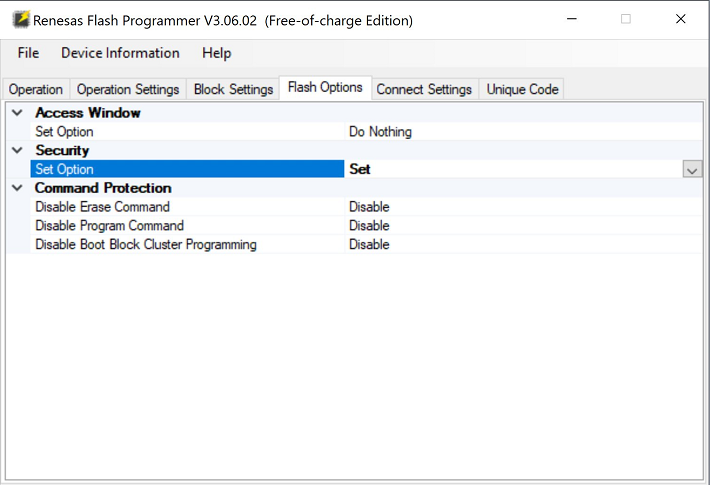The image size is (710, 485).
Task: Click the Renesas Flash Programmer app icon
Action: (21, 20)
